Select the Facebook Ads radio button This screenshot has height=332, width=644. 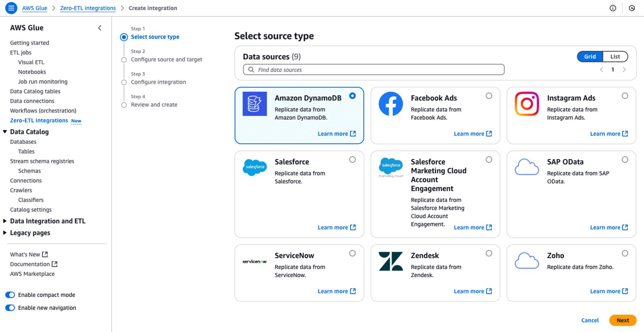pyautogui.click(x=489, y=96)
